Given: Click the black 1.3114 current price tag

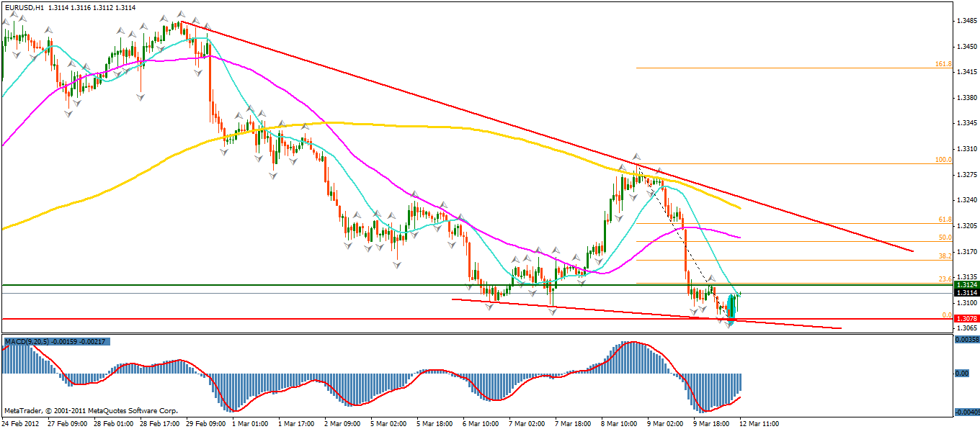Looking at the screenshot, I should 966,293.
